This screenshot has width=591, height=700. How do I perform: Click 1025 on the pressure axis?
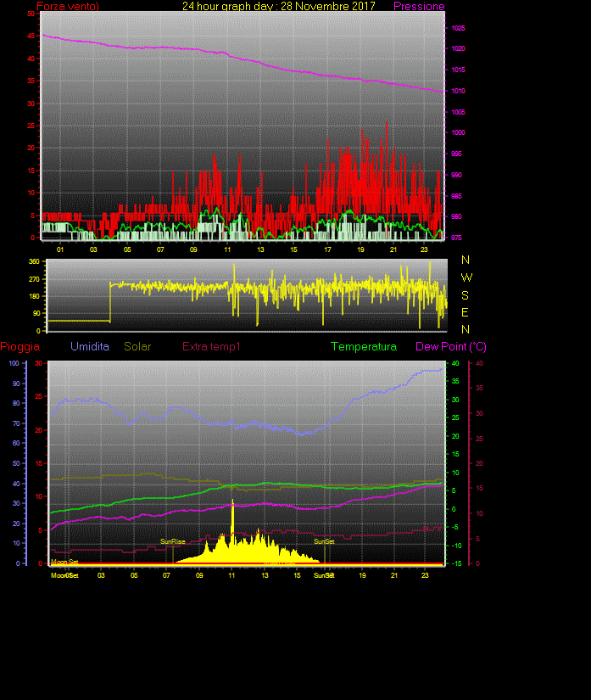pyautogui.click(x=458, y=28)
